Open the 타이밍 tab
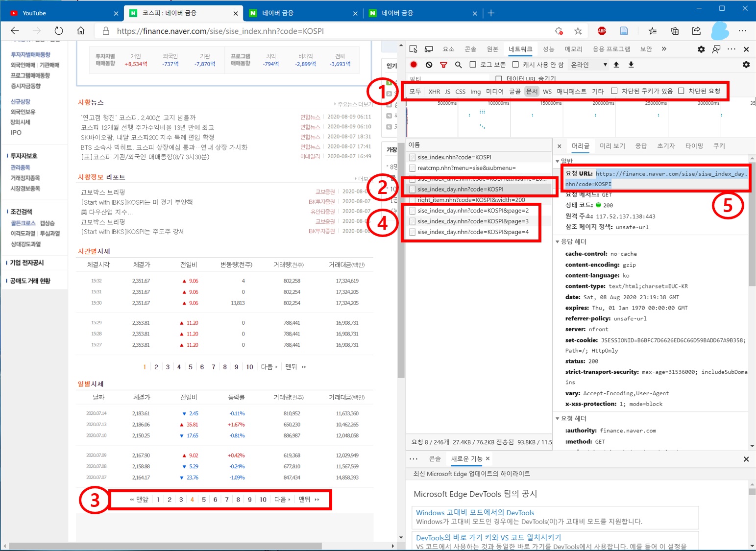The height and width of the screenshot is (551, 756). coord(694,146)
